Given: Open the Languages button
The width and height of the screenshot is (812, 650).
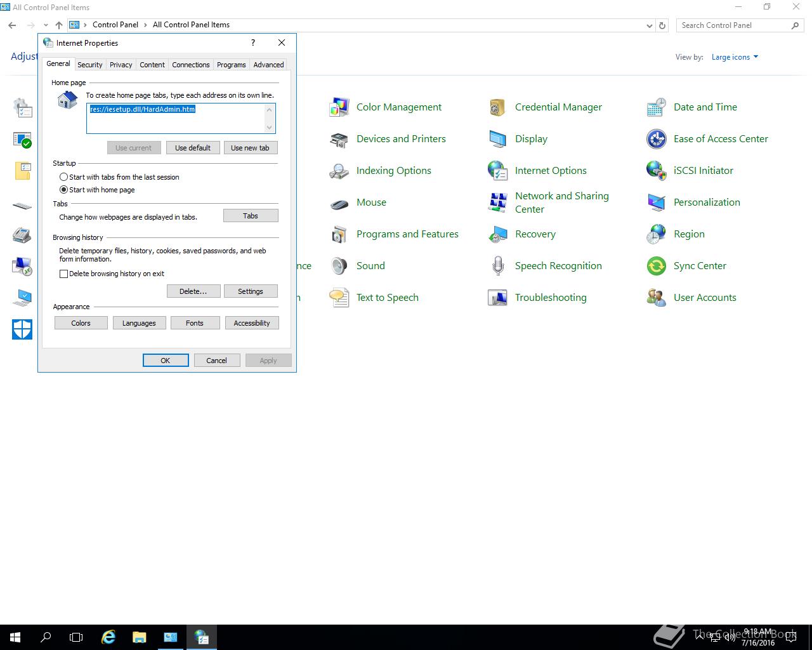Looking at the screenshot, I should pos(139,323).
